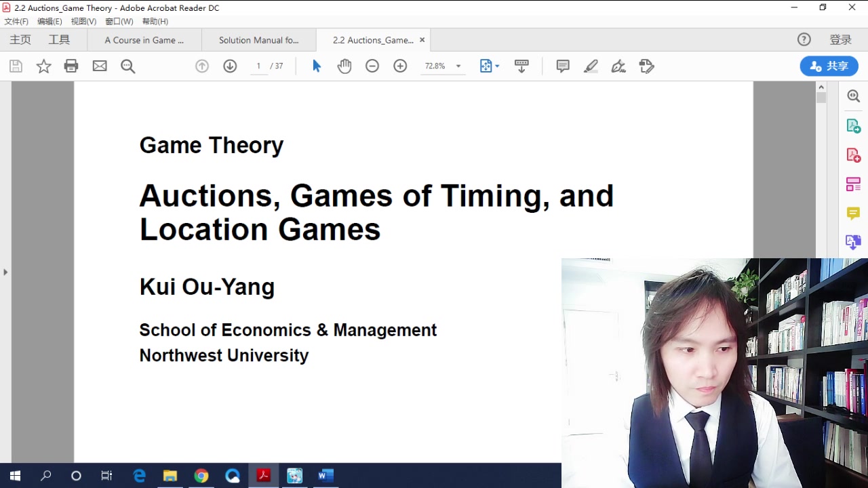Open Task View on taskbar
Screen dimensions: 868x488
coord(106,476)
